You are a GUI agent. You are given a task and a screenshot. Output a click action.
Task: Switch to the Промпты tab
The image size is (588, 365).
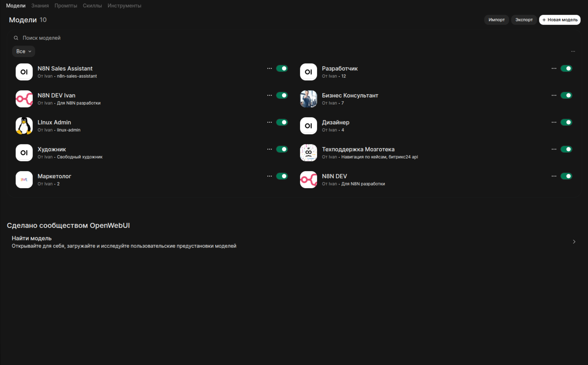pyautogui.click(x=66, y=6)
